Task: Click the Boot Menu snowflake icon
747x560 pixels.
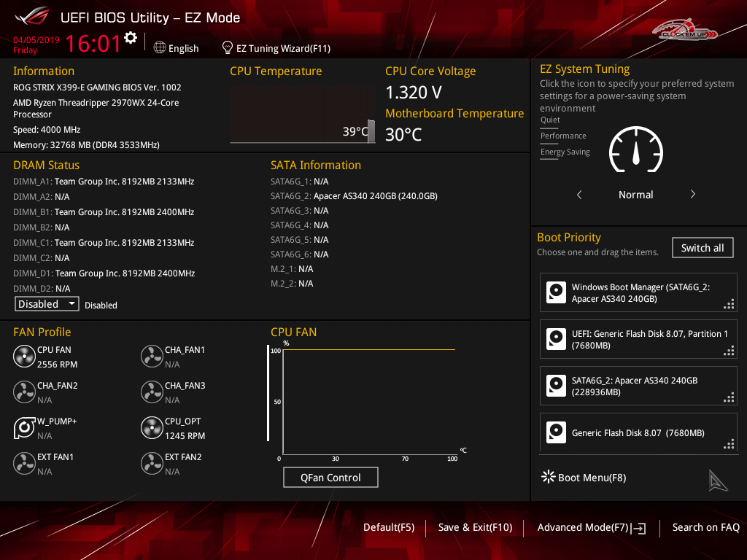Action: tap(548, 477)
